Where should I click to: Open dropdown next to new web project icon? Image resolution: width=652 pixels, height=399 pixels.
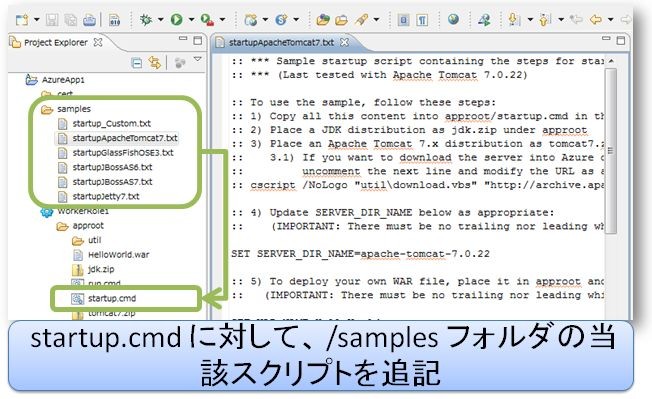[x=265, y=20]
